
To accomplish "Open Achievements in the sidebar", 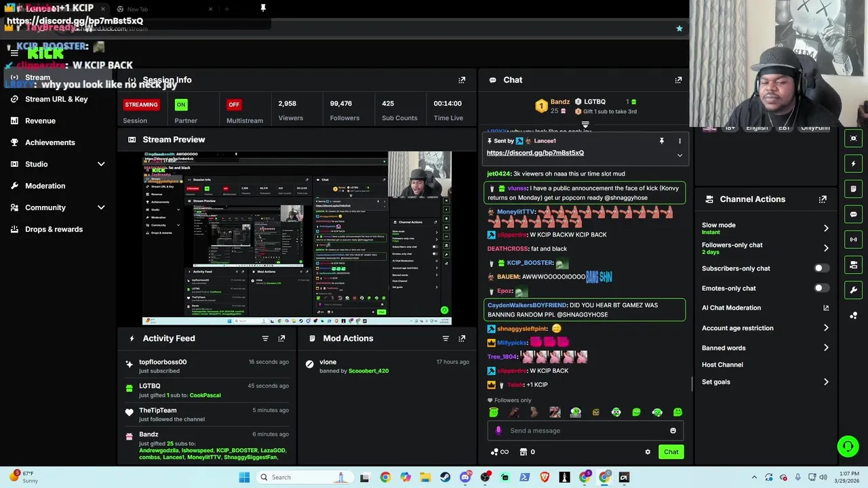I will (x=50, y=142).
